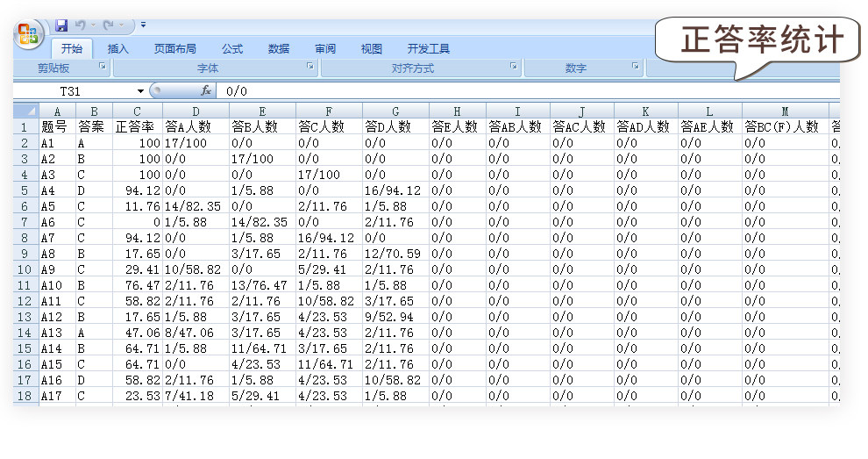The height and width of the screenshot is (459, 868).
Task: Select column M header
Action: (x=785, y=111)
